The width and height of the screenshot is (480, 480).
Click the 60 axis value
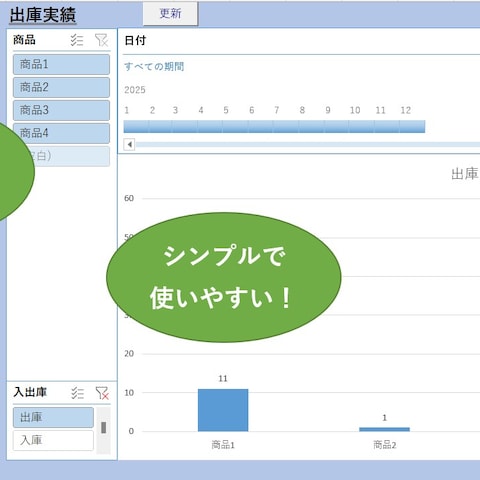click(129, 198)
